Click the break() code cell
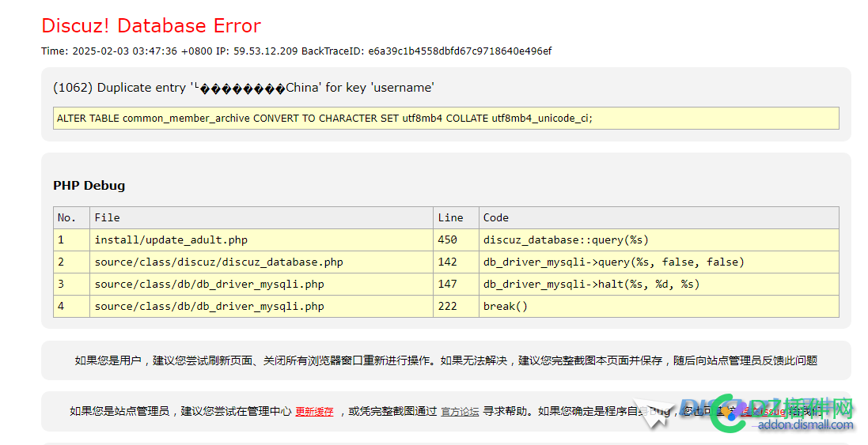The height and width of the screenshot is (445, 868). click(659, 306)
